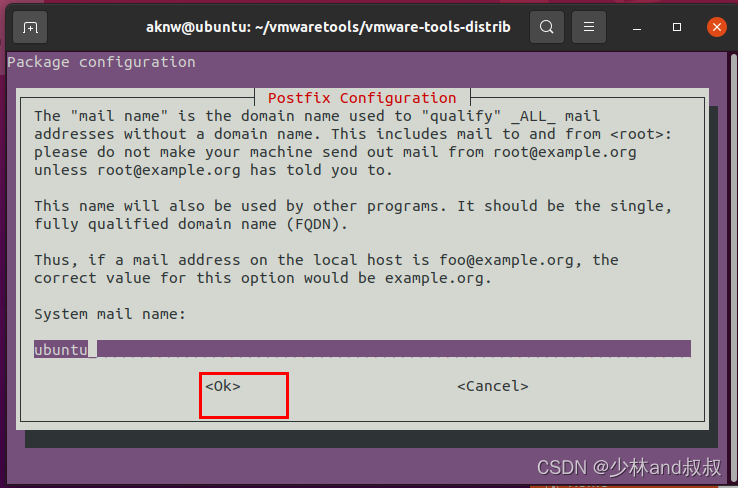Confirm the mail name with Ok
738x488 pixels.
pos(223,386)
